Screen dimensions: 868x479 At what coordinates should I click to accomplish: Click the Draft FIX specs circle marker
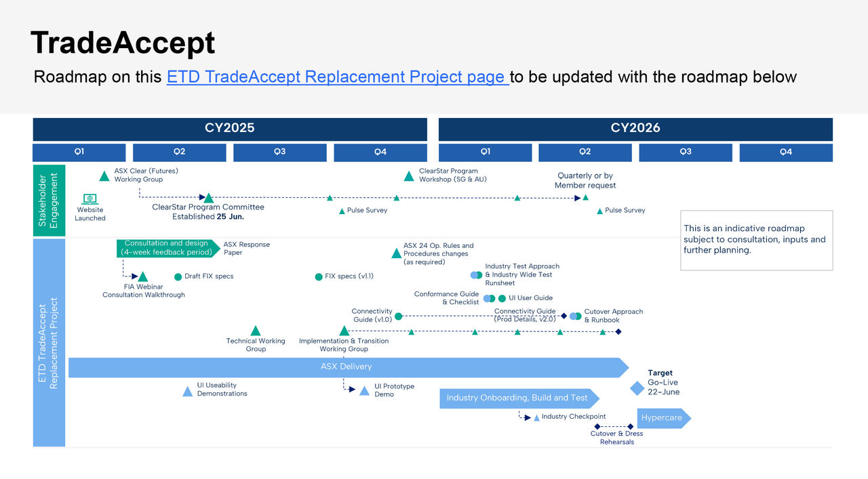click(178, 276)
